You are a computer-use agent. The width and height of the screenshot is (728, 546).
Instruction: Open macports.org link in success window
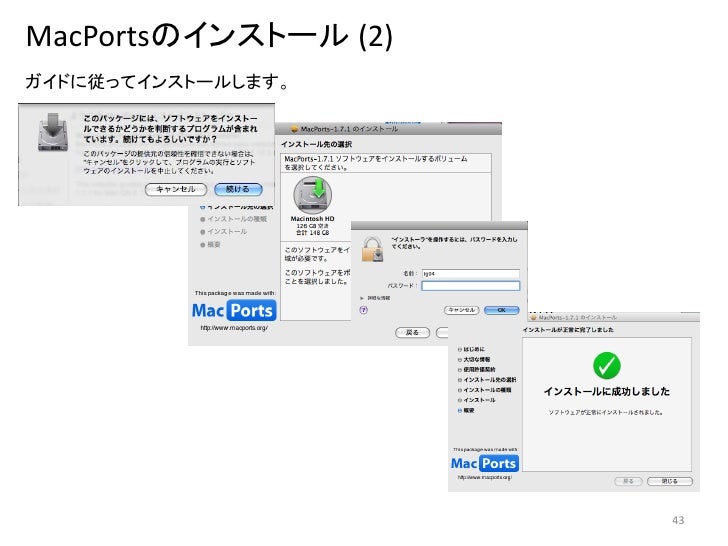(484, 477)
